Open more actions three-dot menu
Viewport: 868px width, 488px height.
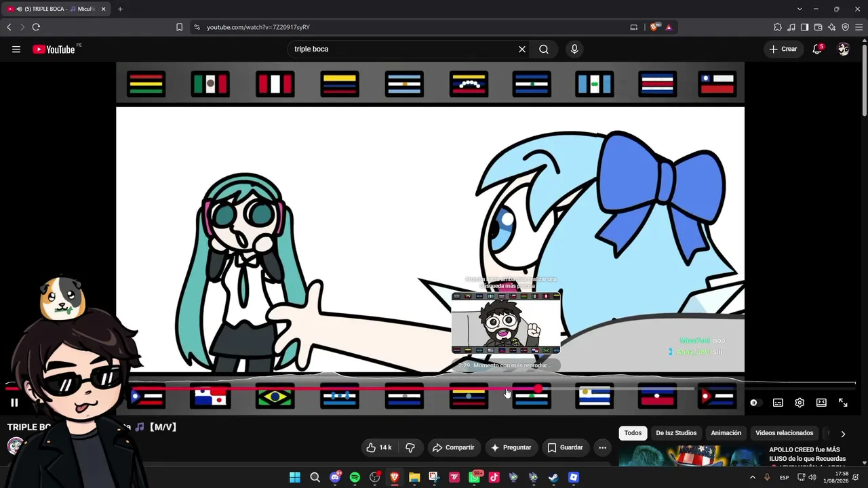(x=602, y=447)
